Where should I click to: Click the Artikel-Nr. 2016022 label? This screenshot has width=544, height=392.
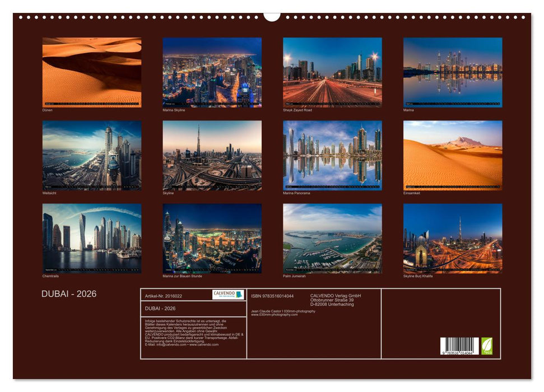[x=164, y=296]
